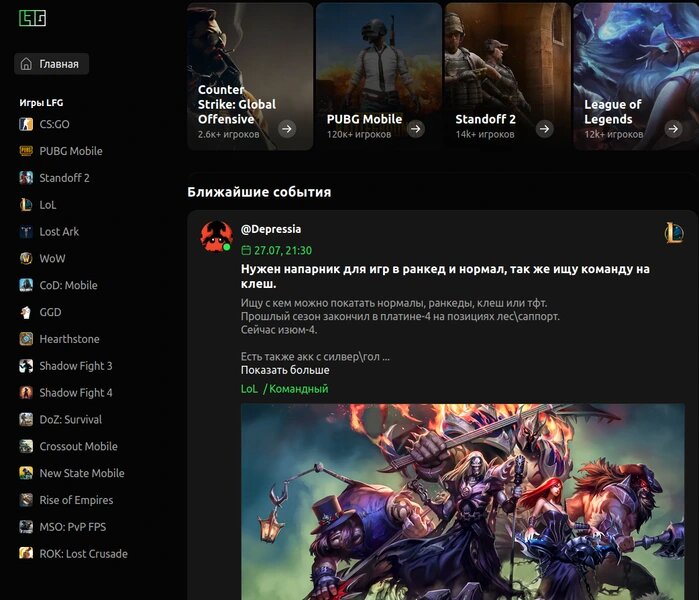Select CS:GO label in games list

pyautogui.click(x=54, y=124)
